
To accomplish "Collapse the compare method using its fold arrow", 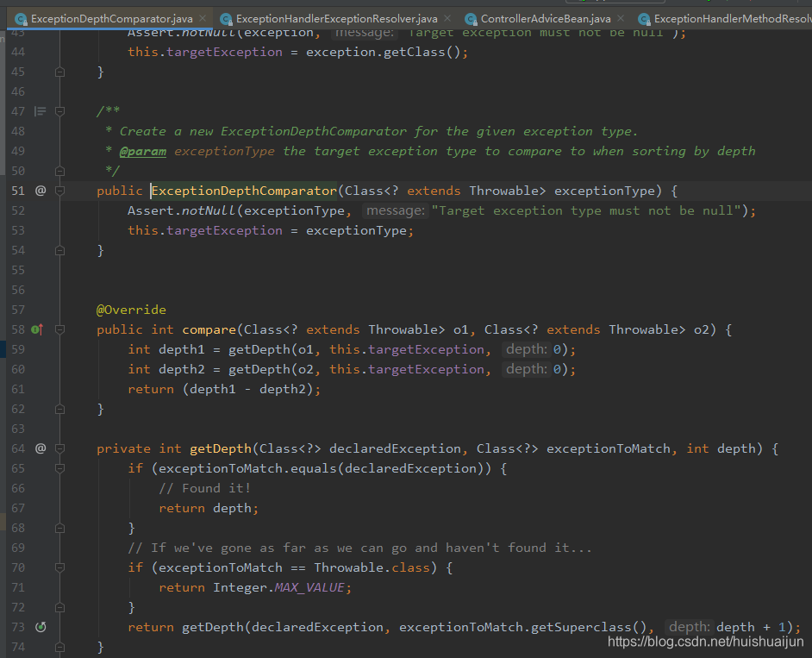I will 59,329.
